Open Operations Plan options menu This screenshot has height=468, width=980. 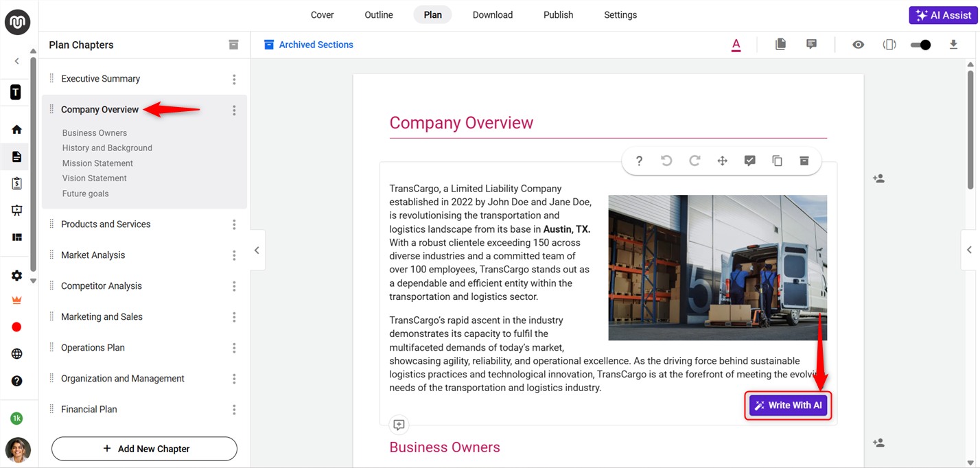(234, 348)
